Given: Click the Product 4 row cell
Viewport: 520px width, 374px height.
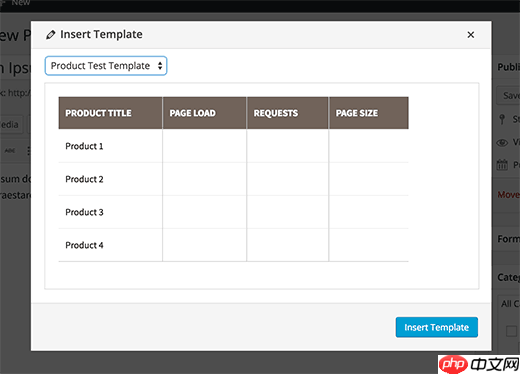Looking at the screenshot, I should [x=110, y=245].
